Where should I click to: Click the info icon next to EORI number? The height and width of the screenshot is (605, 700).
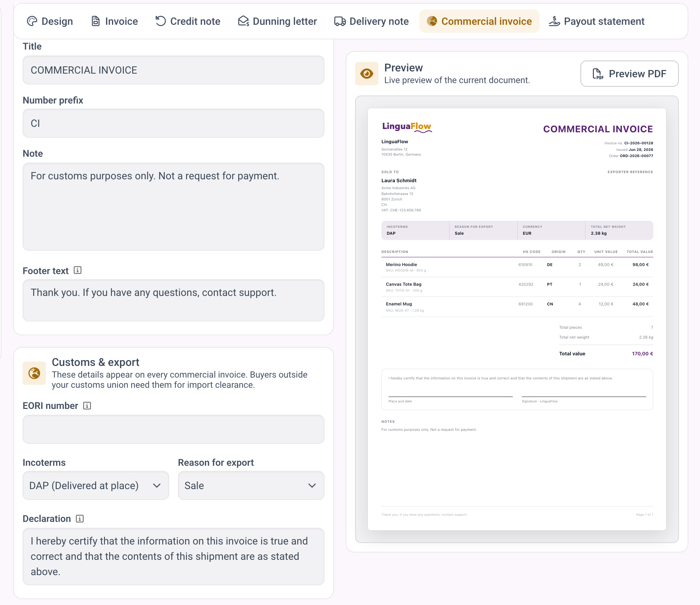pyautogui.click(x=87, y=405)
